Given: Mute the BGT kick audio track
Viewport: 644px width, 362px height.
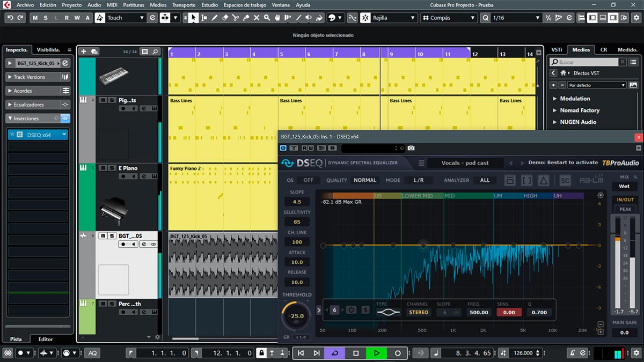Looking at the screenshot, I should (x=103, y=236).
